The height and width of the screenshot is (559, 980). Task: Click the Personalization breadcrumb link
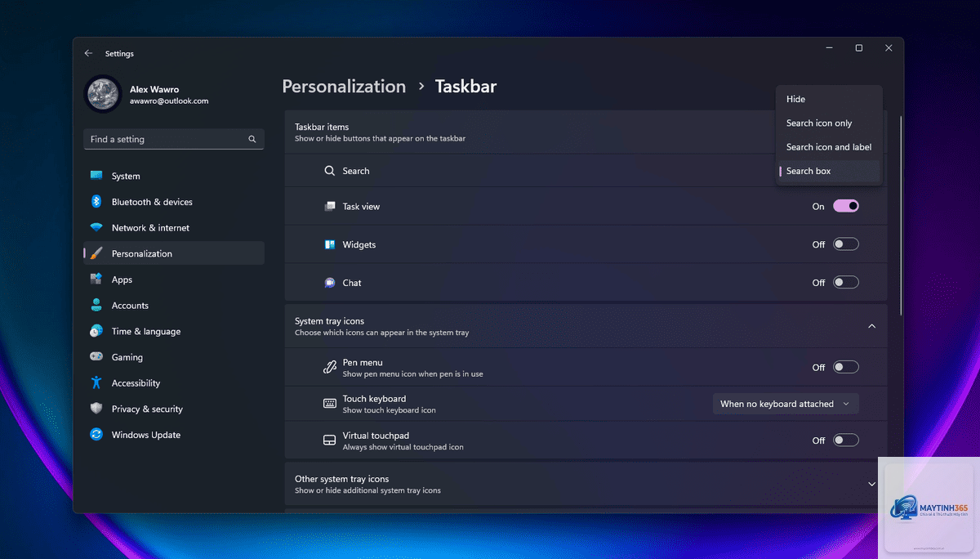coord(344,87)
